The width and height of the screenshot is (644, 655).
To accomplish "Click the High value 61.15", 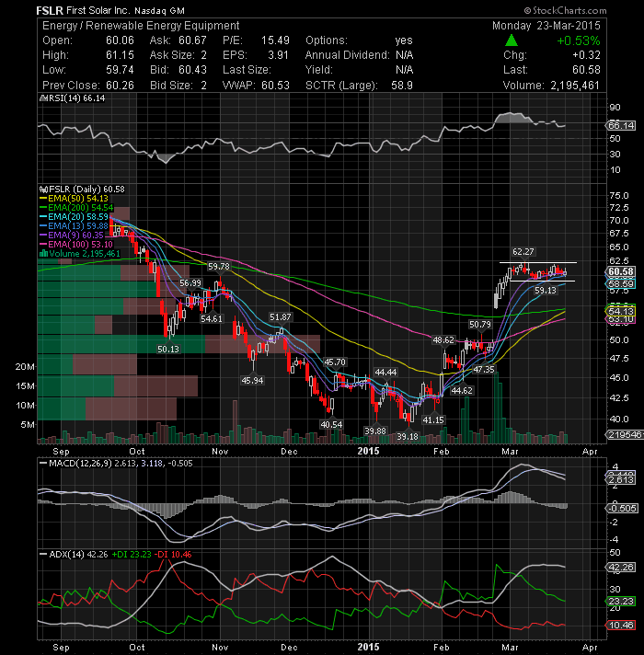I will pos(120,55).
